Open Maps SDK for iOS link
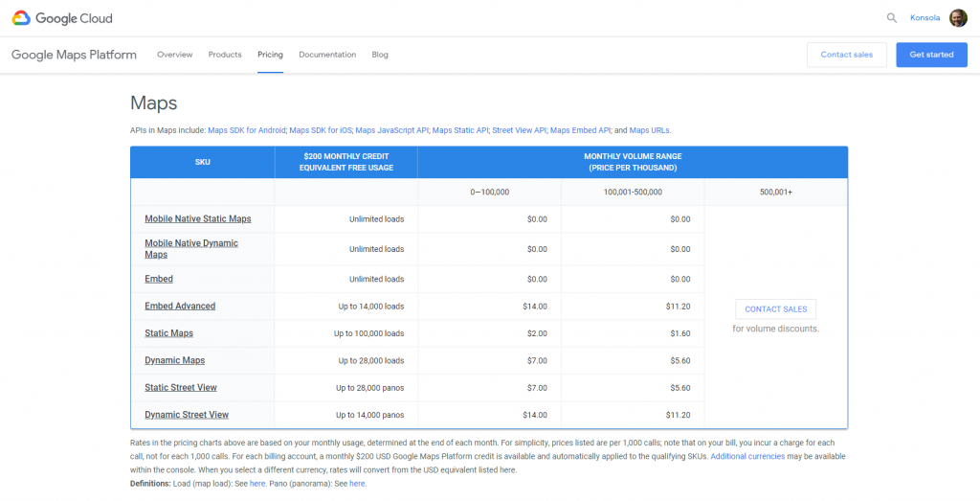The image size is (980, 501). coord(322,130)
